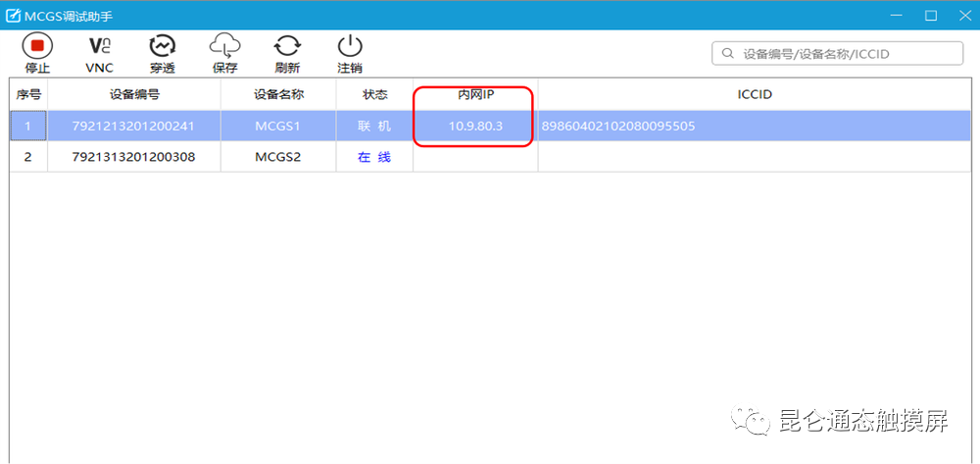980x464 pixels.
Task: Click the 穿透 passthrough icon
Action: [162, 47]
